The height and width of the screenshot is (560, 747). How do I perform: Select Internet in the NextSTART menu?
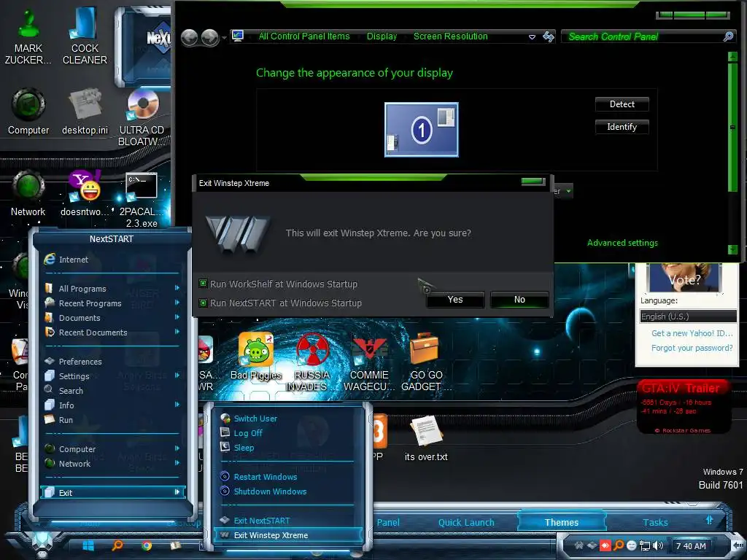click(x=112, y=260)
